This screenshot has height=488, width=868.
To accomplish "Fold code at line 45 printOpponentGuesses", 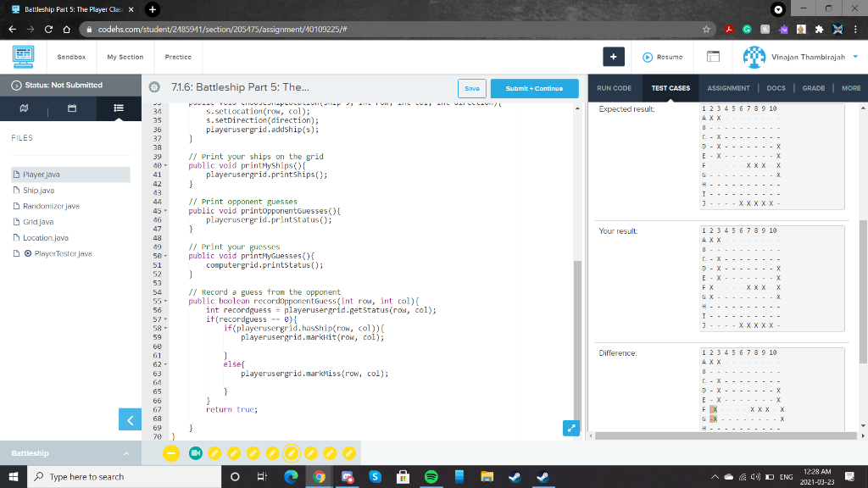I will (165, 211).
